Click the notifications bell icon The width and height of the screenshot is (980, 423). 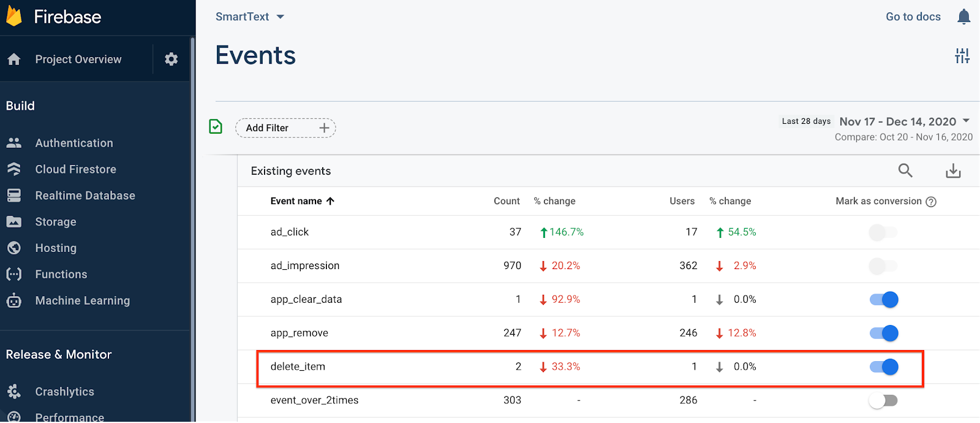pyautogui.click(x=963, y=17)
